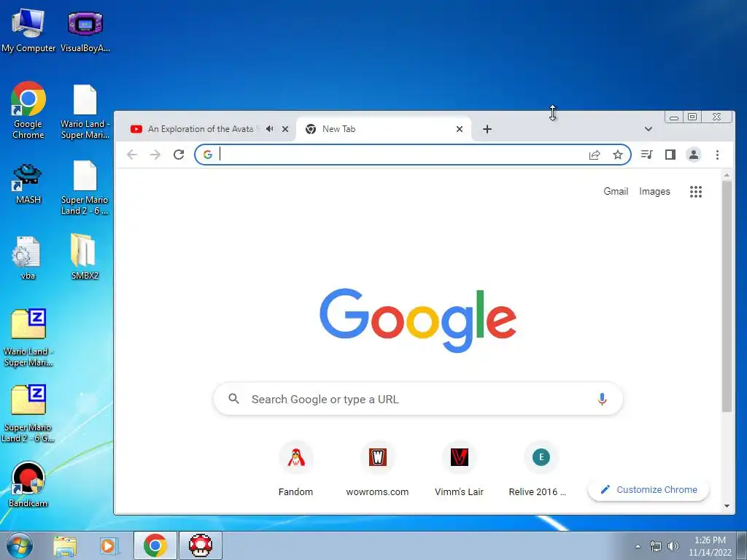Open the Fandom shortcut
This screenshot has width=747, height=560.
pos(296,469)
